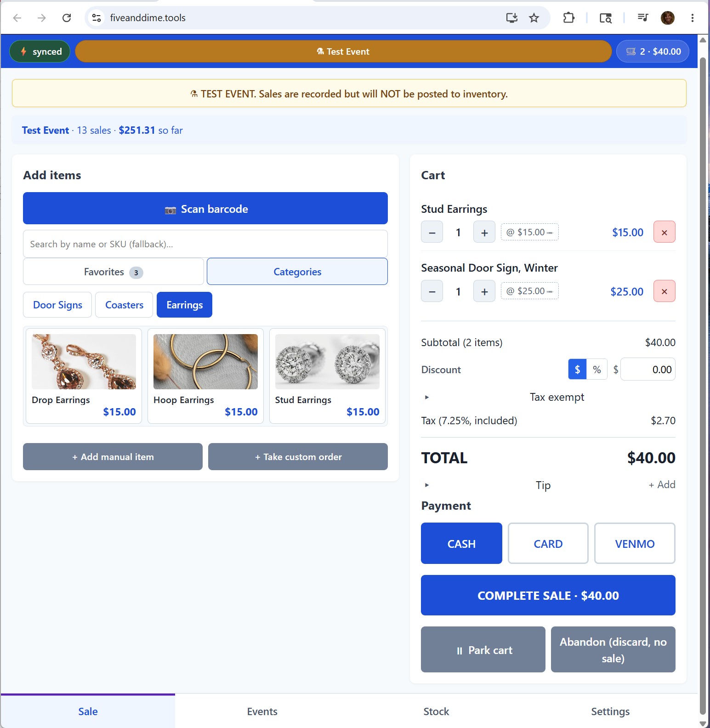Open media controls icon in toolbar

pos(642,18)
